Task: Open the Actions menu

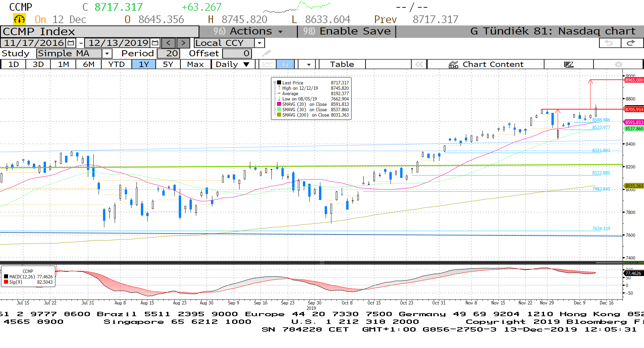Action: tap(248, 31)
